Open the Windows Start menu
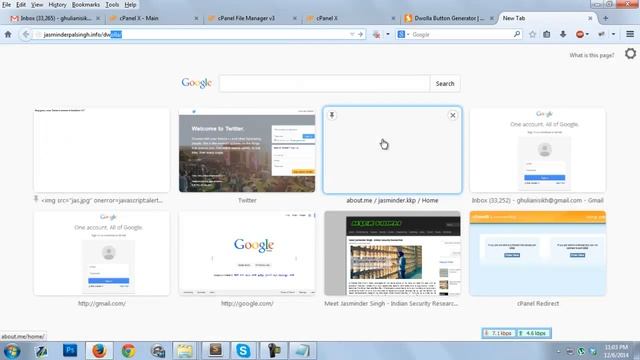 11,351
